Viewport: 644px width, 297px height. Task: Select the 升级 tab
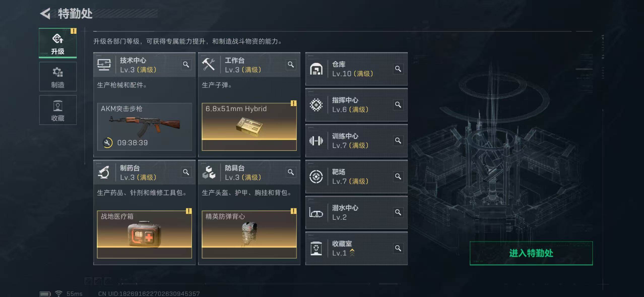click(58, 43)
